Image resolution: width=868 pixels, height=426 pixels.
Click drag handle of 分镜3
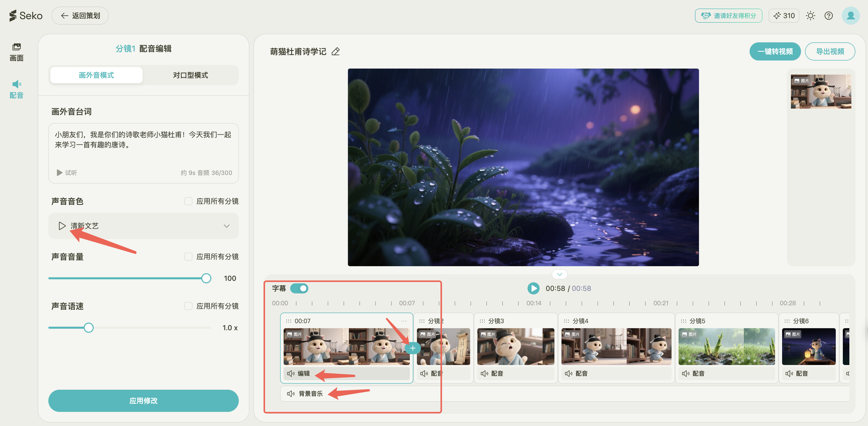pyautogui.click(x=482, y=321)
